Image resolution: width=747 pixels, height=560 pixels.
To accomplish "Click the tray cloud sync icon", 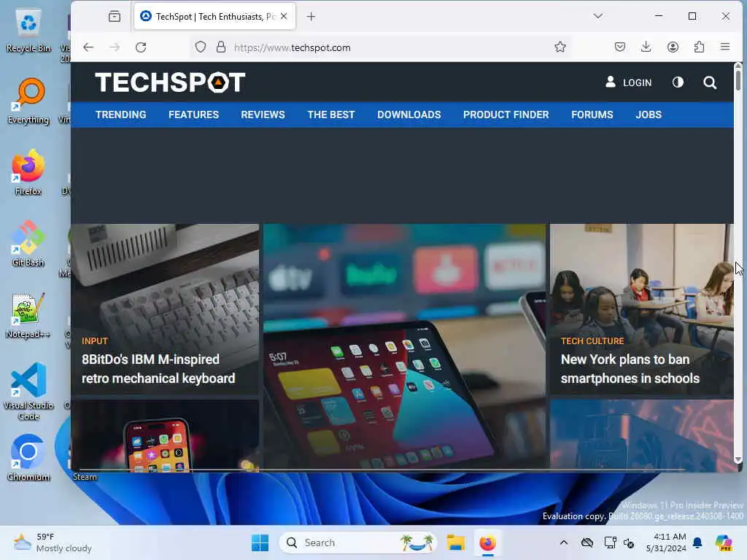I will (x=587, y=542).
